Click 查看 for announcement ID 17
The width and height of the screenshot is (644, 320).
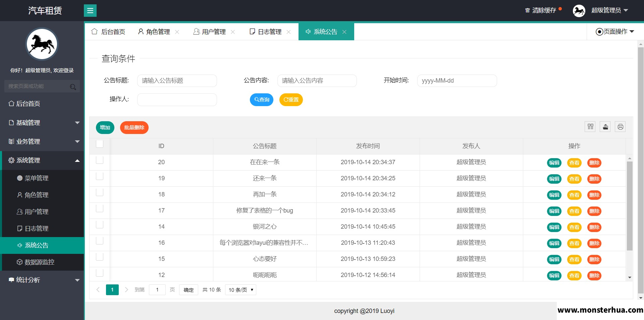(574, 211)
